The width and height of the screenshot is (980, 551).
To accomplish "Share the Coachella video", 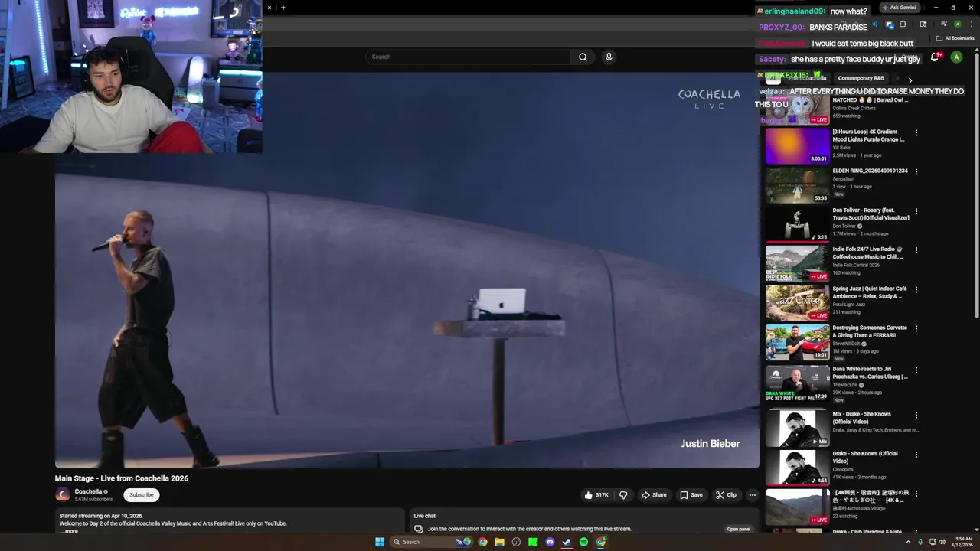I will (x=654, y=495).
